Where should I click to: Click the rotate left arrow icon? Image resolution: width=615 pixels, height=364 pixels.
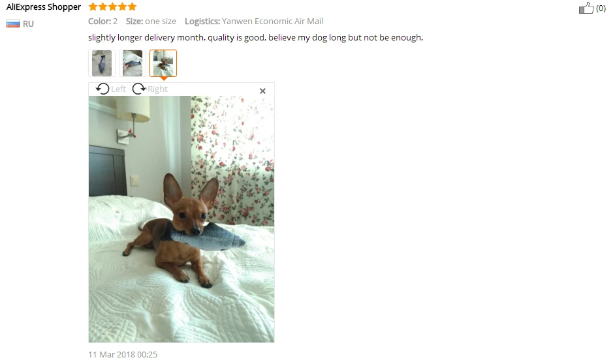click(102, 89)
